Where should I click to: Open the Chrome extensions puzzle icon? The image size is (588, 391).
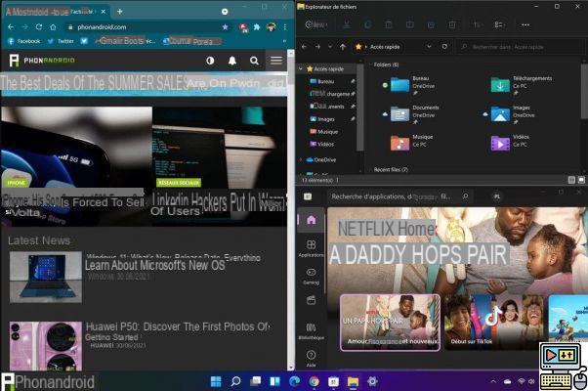tap(257, 27)
